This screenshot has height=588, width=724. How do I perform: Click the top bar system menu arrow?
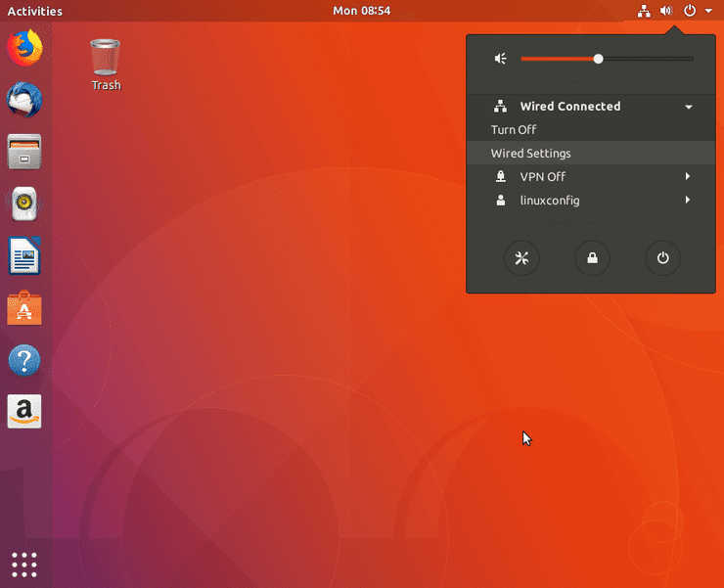coord(708,11)
